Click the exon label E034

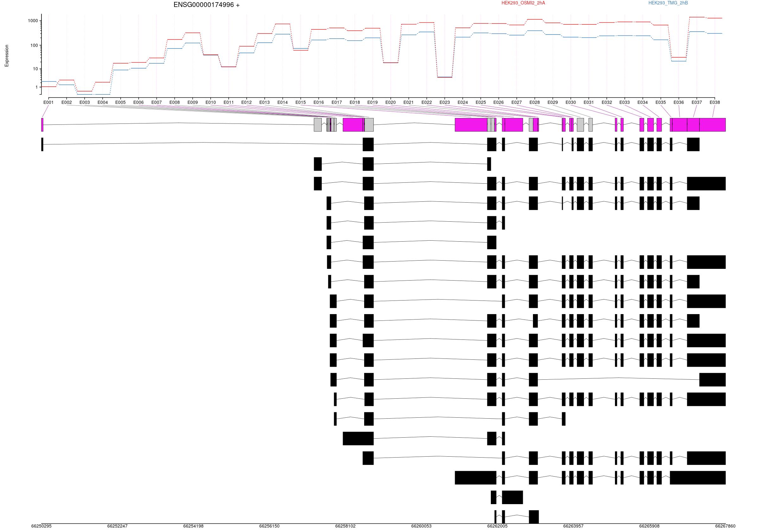pyautogui.click(x=643, y=102)
